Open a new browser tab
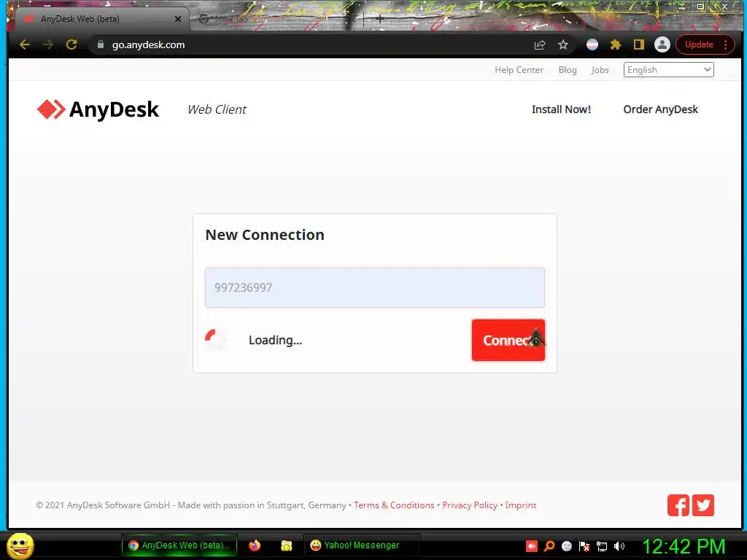This screenshot has width=747, height=560. coord(379,19)
